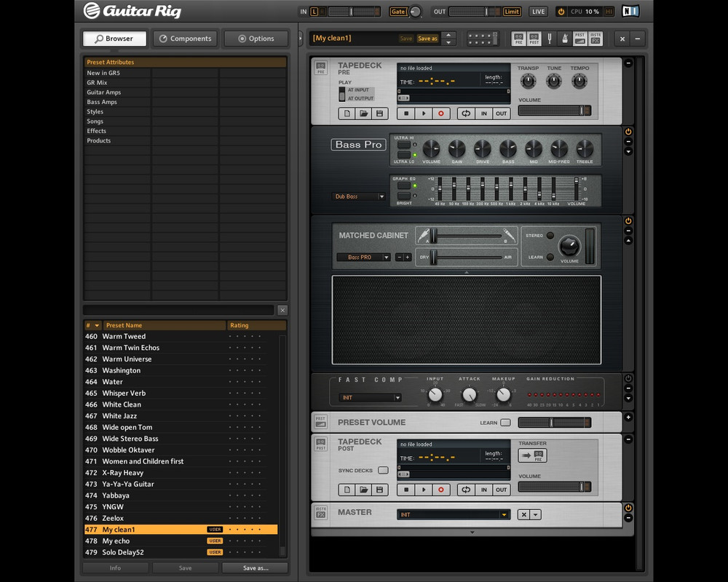Open the metronome tool
Image resolution: width=728 pixels, height=582 pixels.
[x=565, y=39]
